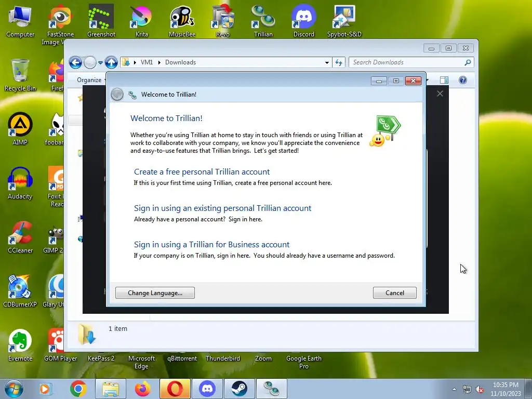This screenshot has width=532, height=399.
Task: Click the Explorer Forward arrow button
Action: (90, 62)
